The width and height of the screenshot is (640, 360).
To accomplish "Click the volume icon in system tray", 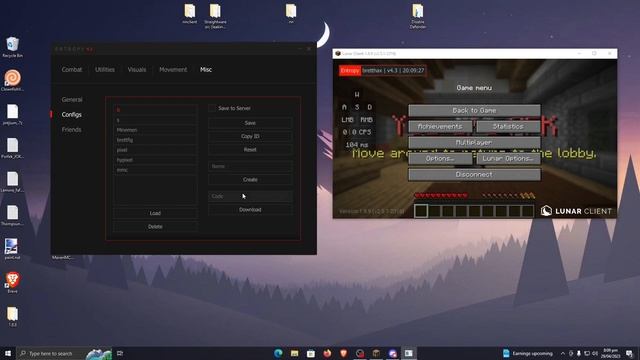I will (595, 353).
